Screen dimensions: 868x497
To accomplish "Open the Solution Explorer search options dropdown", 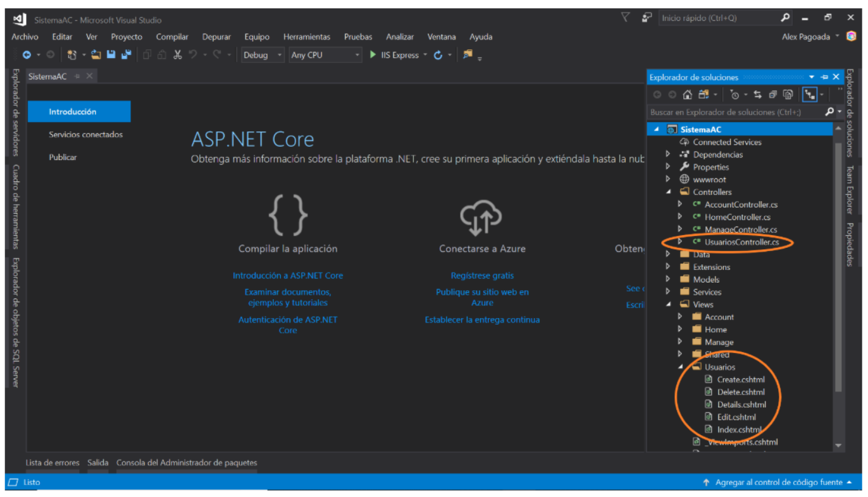I will [x=840, y=112].
